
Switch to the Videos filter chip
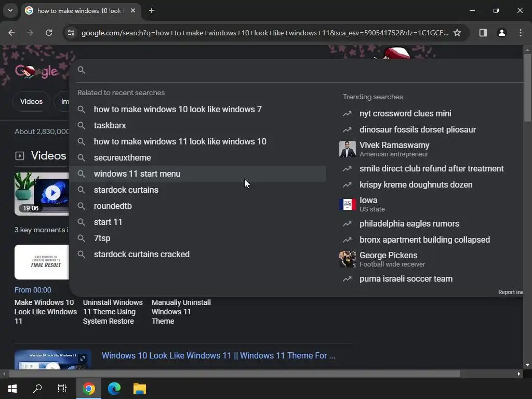31,101
